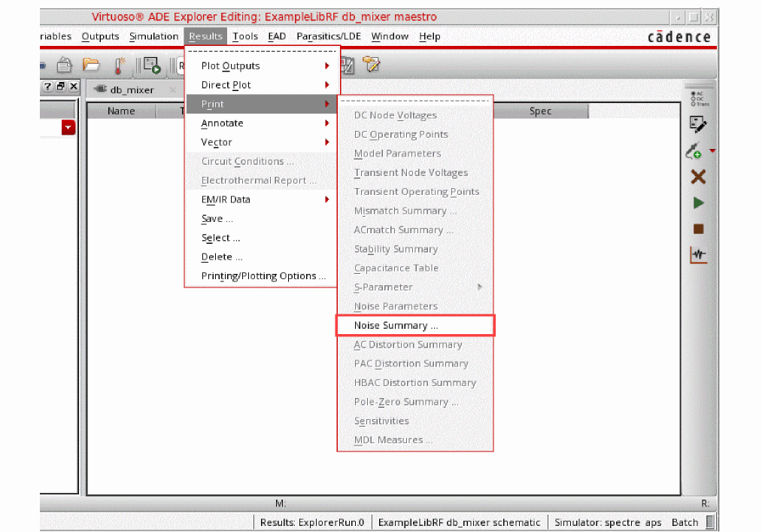Screen dimensions: 762x532
Task: Open the Help menu
Action: coord(430,36)
